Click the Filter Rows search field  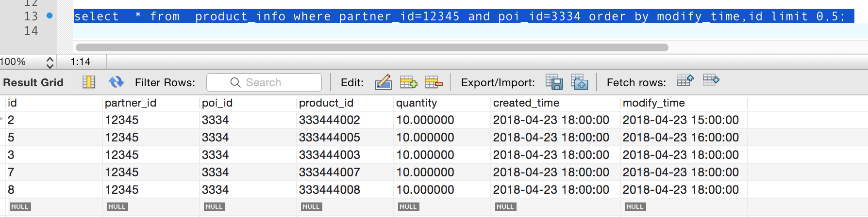[x=264, y=82]
